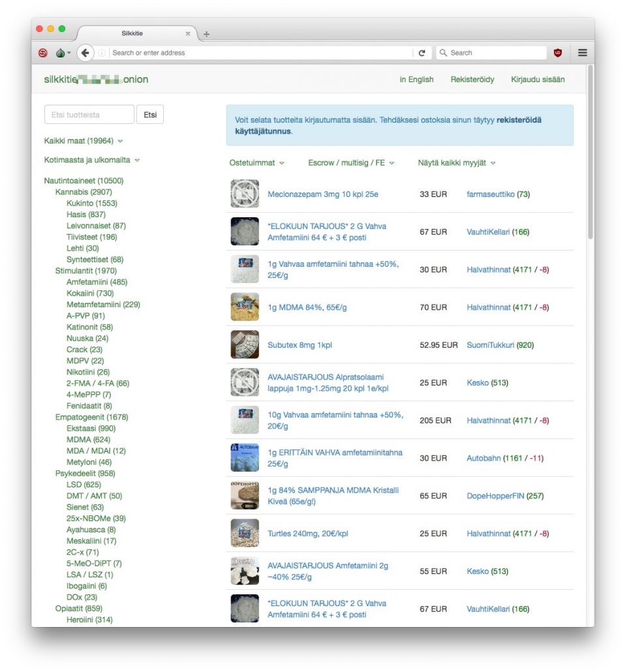Open the Meclonazepam 3mg 10 kpl 25e listing

[323, 194]
